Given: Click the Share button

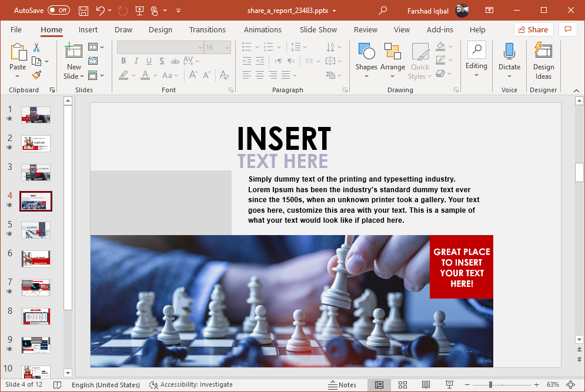Looking at the screenshot, I should pos(533,29).
